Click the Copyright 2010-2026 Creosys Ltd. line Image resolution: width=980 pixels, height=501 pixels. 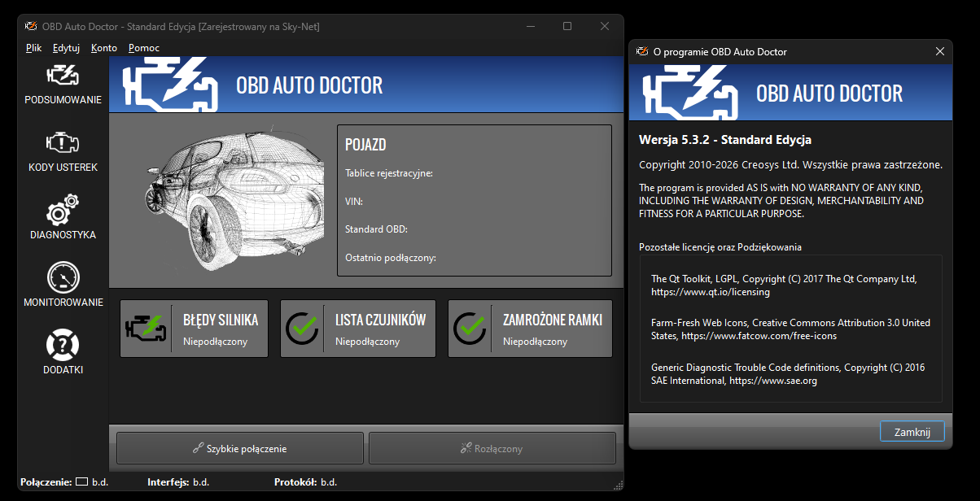(x=790, y=164)
